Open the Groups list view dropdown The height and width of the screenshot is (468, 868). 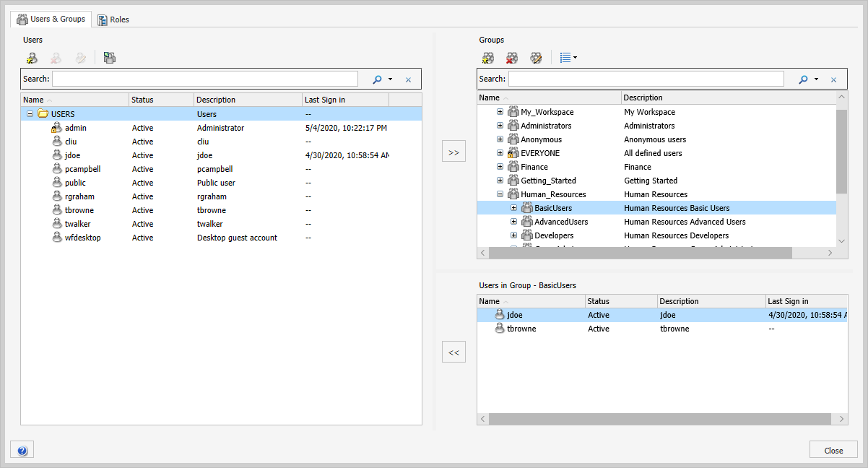click(x=568, y=58)
